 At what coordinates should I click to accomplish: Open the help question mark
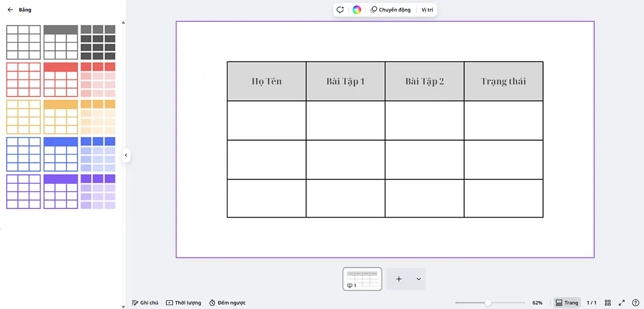[635, 303]
